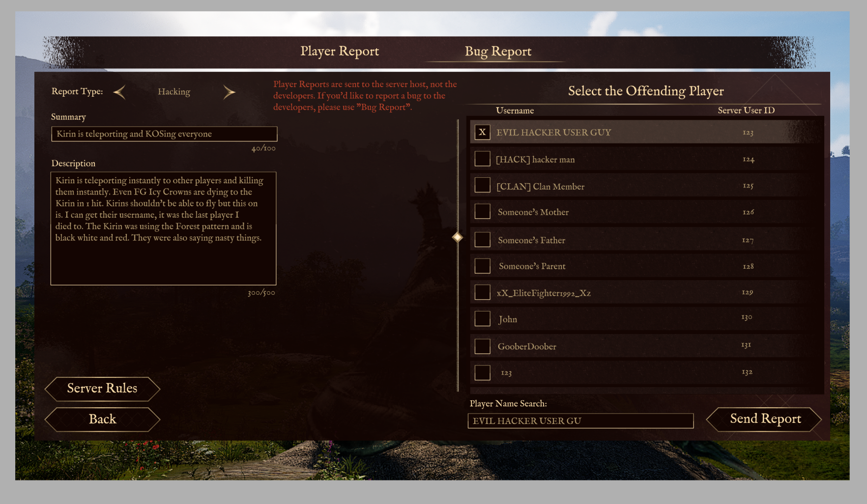The image size is (867, 504).
Task: Switch to the Player Report tab
Action: (x=340, y=52)
